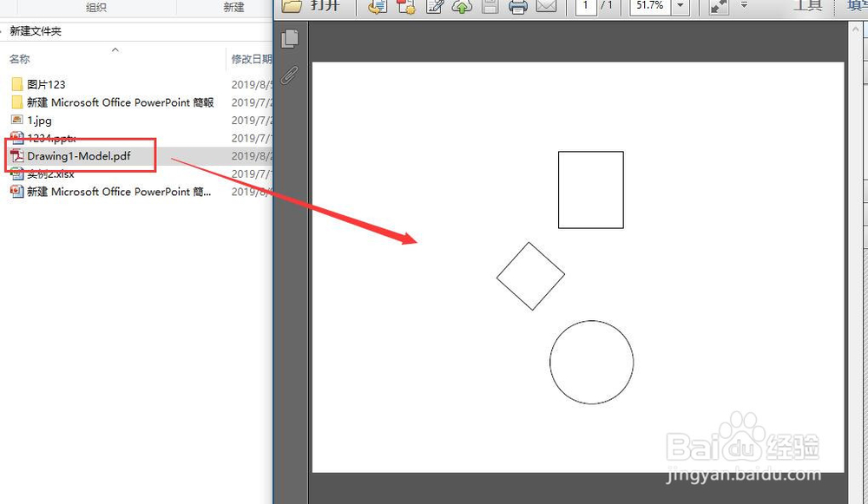
Task: Click the upload to cloud icon
Action: pos(463,6)
